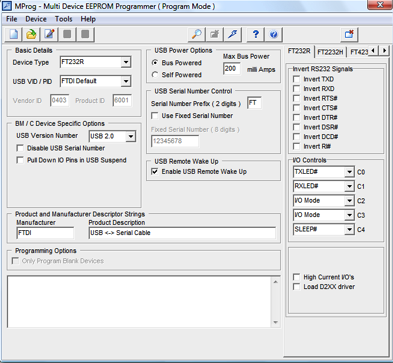Click the greyed Erase device toolbar icon
The height and width of the screenshot is (363, 393).
click(215, 34)
